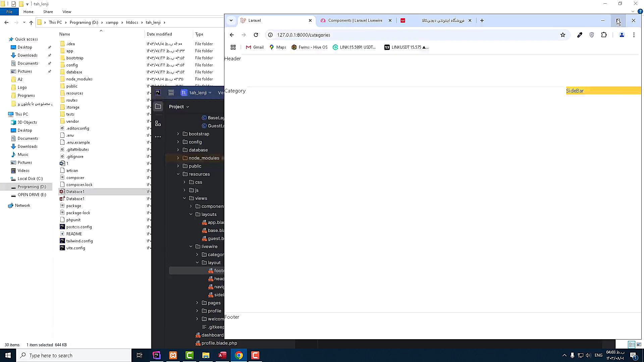
Task: Open the Gmail bookmark
Action: tap(255, 47)
